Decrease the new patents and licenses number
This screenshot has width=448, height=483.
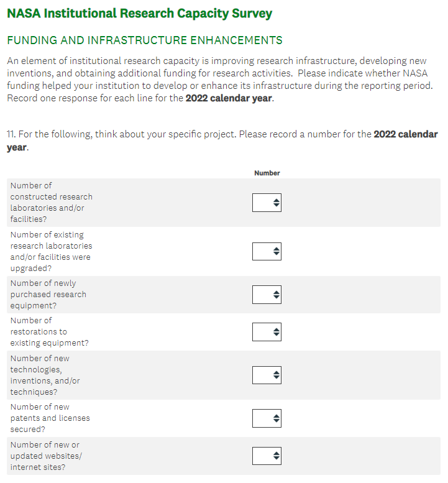pos(277,421)
